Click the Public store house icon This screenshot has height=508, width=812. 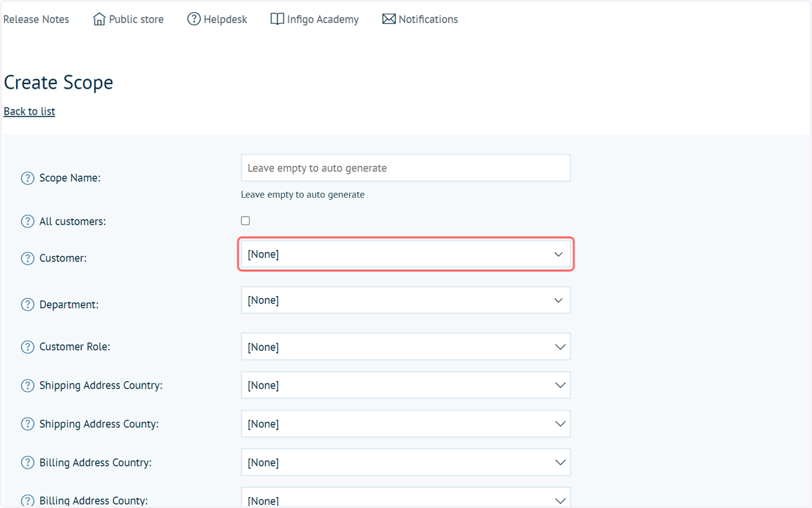pos(99,19)
